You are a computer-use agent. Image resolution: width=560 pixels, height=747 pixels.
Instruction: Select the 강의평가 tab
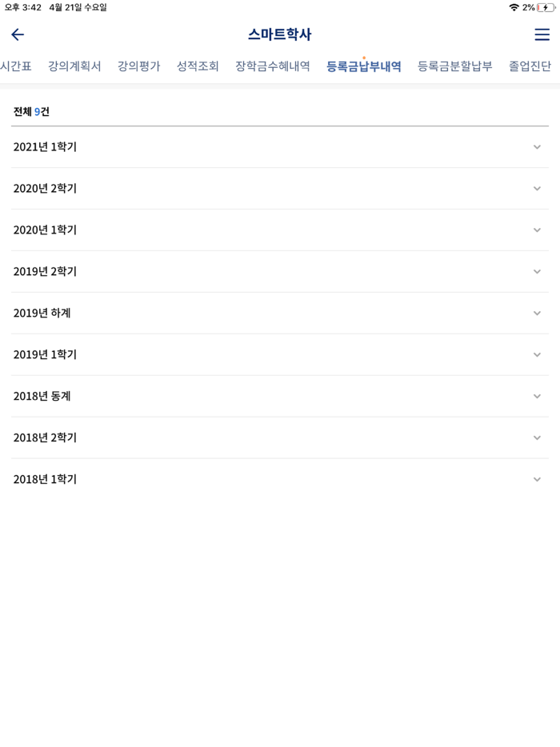[x=138, y=67]
